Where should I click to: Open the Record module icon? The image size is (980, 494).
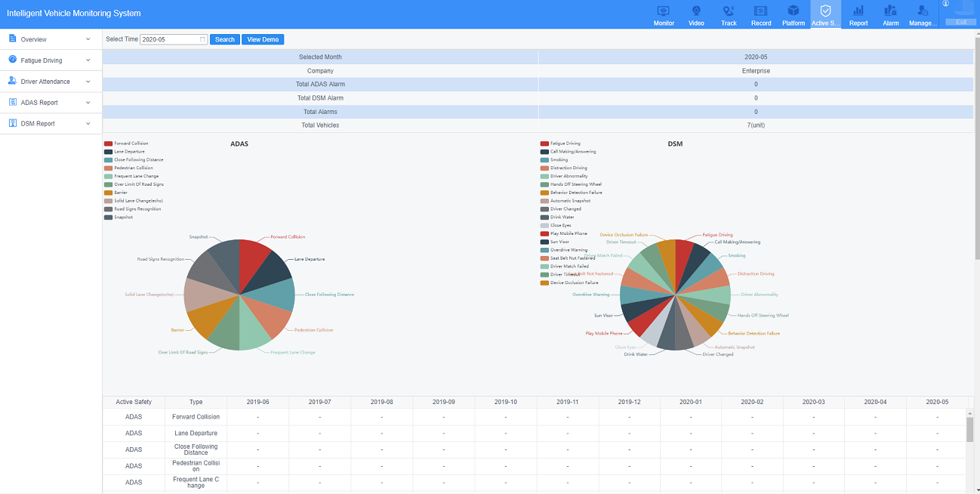click(x=761, y=11)
